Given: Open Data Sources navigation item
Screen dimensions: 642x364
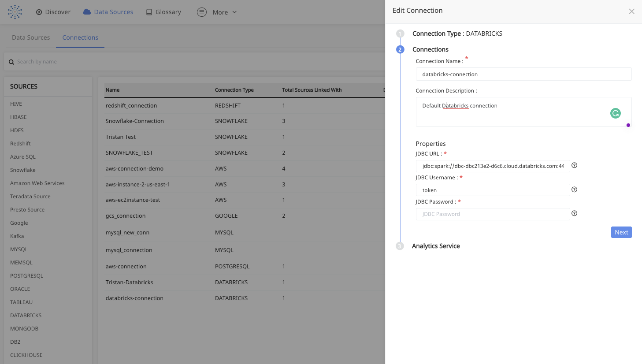Looking at the screenshot, I should click(x=108, y=12).
